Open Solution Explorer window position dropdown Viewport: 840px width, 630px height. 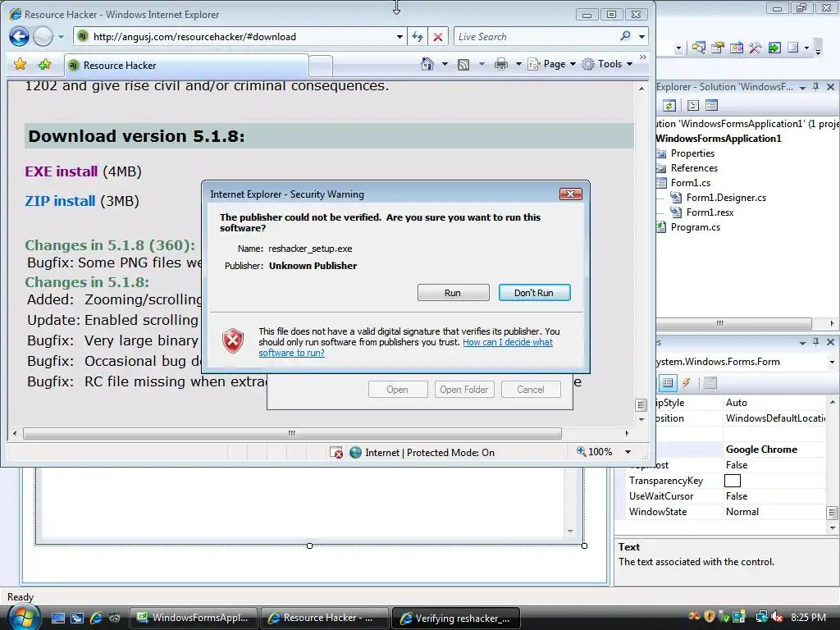802,88
